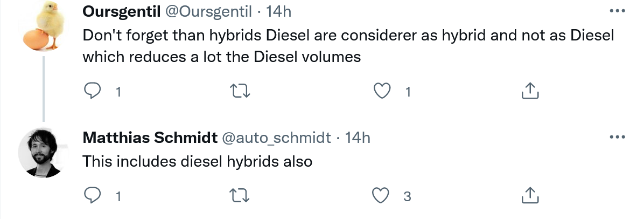The height and width of the screenshot is (219, 644).
Task: Open Matthias Schmidt's reply 14h timestamp
Action: point(358,138)
